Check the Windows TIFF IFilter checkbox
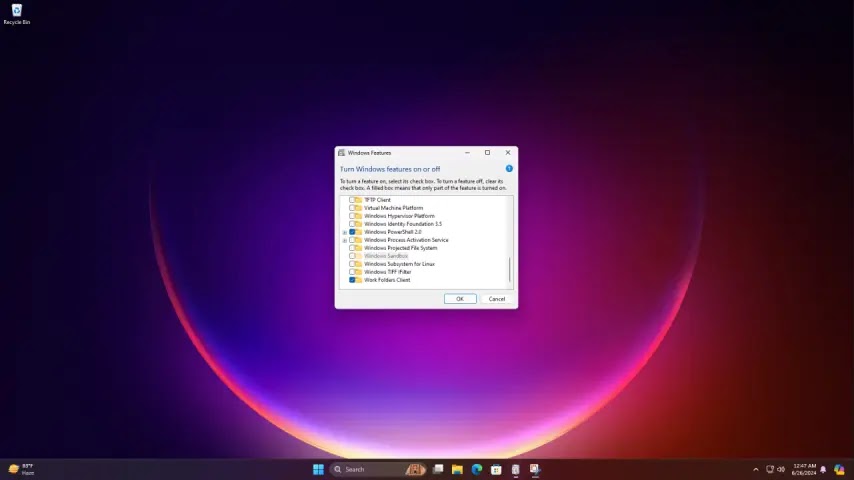 352,272
